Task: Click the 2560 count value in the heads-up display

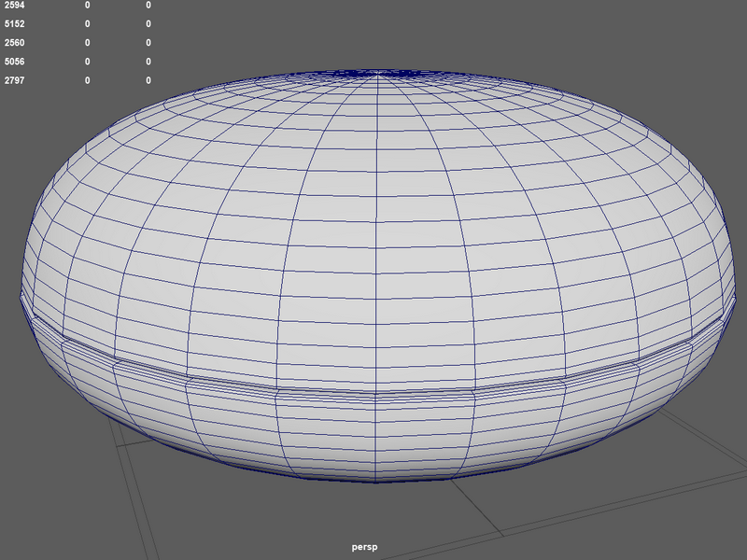Action: point(14,43)
